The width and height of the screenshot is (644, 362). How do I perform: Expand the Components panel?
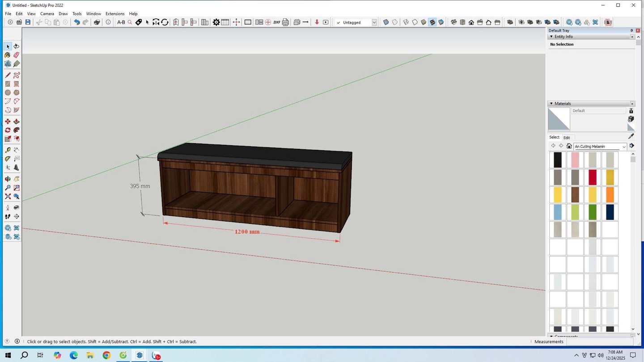[x=551, y=336]
